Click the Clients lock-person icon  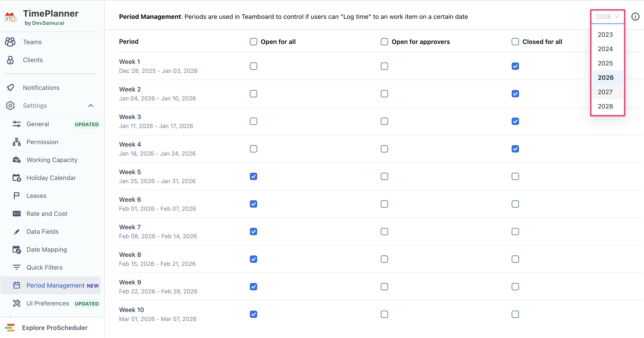point(10,60)
